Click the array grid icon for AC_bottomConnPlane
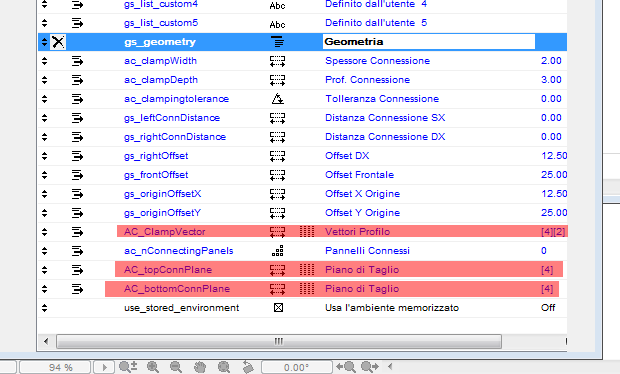Image resolution: width=620 pixels, height=374 pixels. (x=307, y=289)
